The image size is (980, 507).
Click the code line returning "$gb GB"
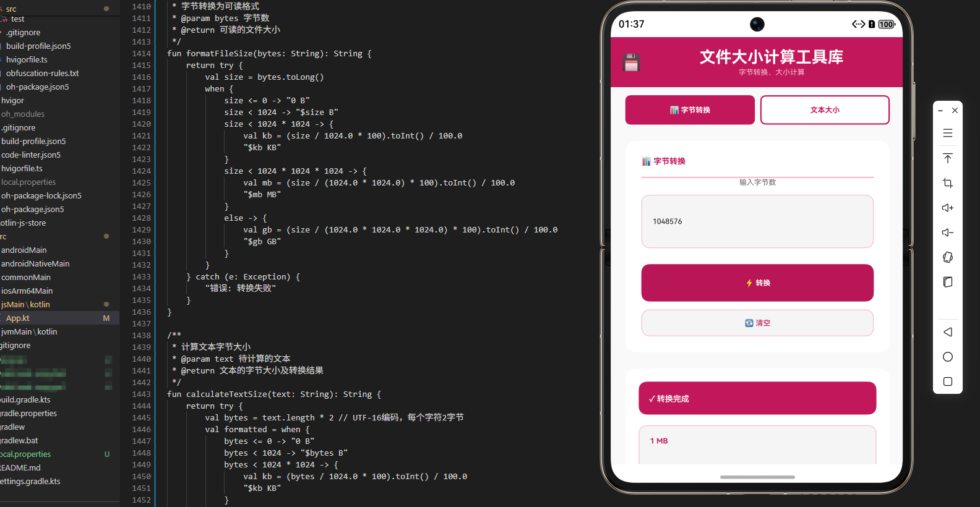[x=262, y=242]
